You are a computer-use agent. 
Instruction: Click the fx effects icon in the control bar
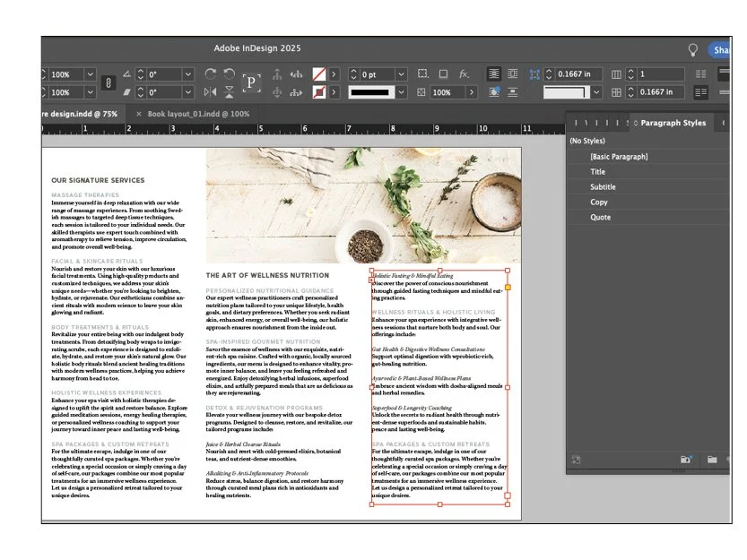[x=464, y=73]
